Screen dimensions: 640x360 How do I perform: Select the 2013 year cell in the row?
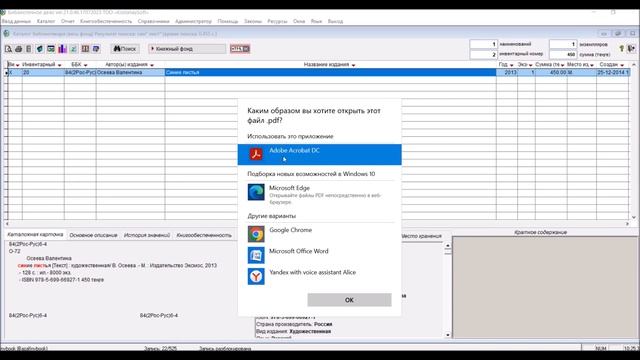pos(507,72)
